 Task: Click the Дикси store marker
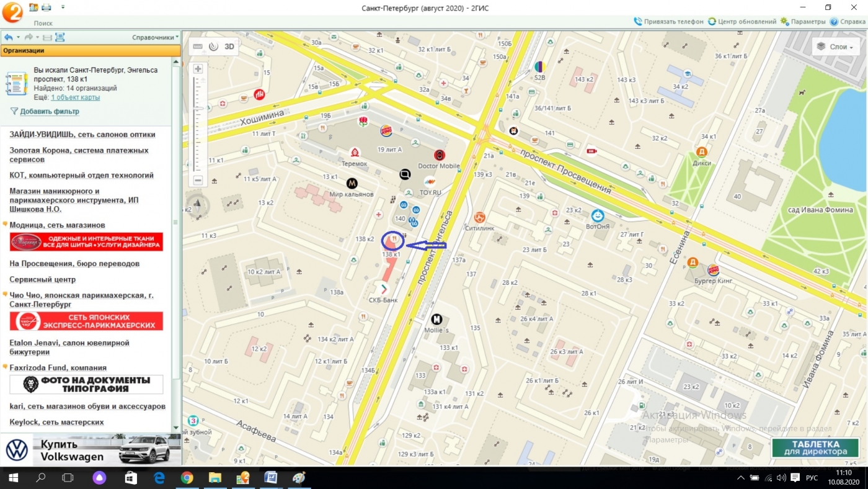pyautogui.click(x=702, y=151)
